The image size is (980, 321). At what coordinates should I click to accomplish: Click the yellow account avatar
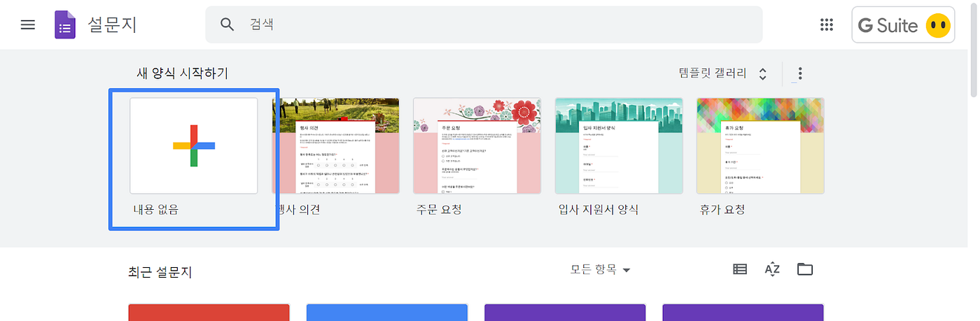point(938,26)
